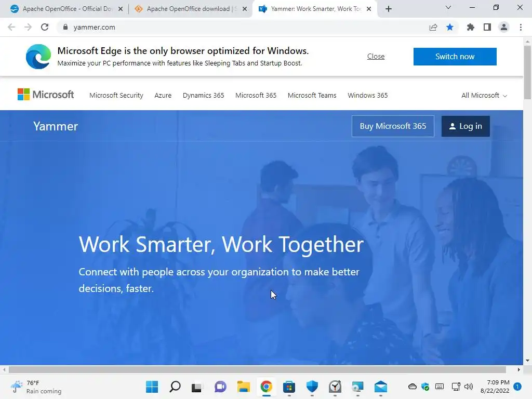Expand the All Microsoft dropdown
The image size is (532, 399).
484,96
